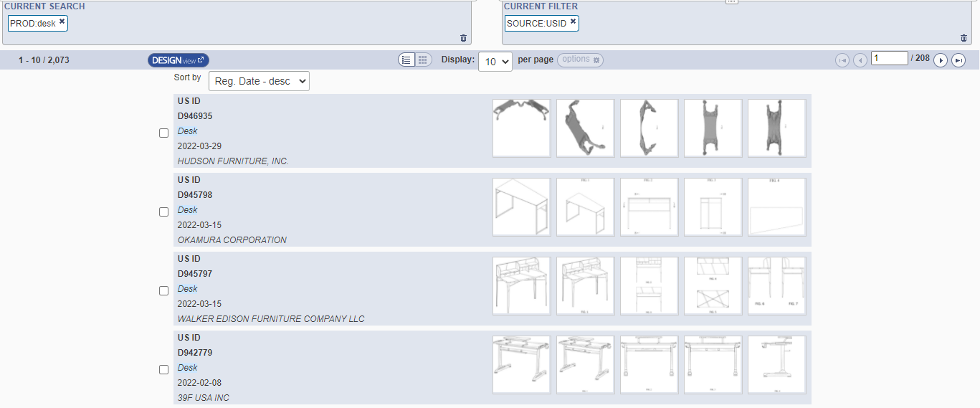This screenshot has height=408, width=980.
Task: Select checkbox for design D945798
Action: [x=164, y=212]
